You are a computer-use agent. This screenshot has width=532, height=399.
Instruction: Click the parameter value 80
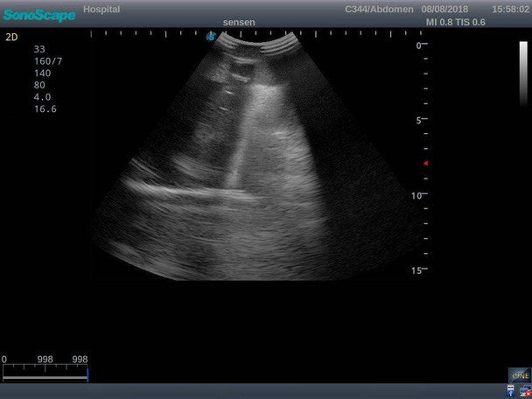(39, 85)
